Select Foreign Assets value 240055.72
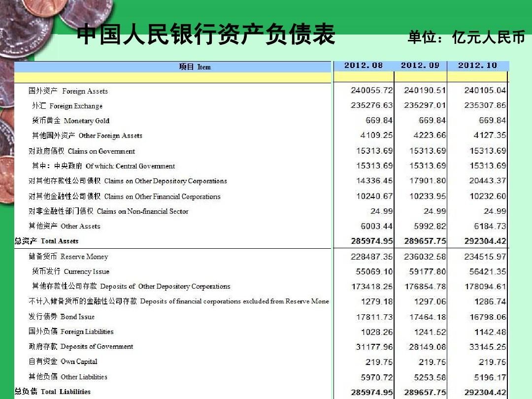532x399 pixels. [x=372, y=90]
